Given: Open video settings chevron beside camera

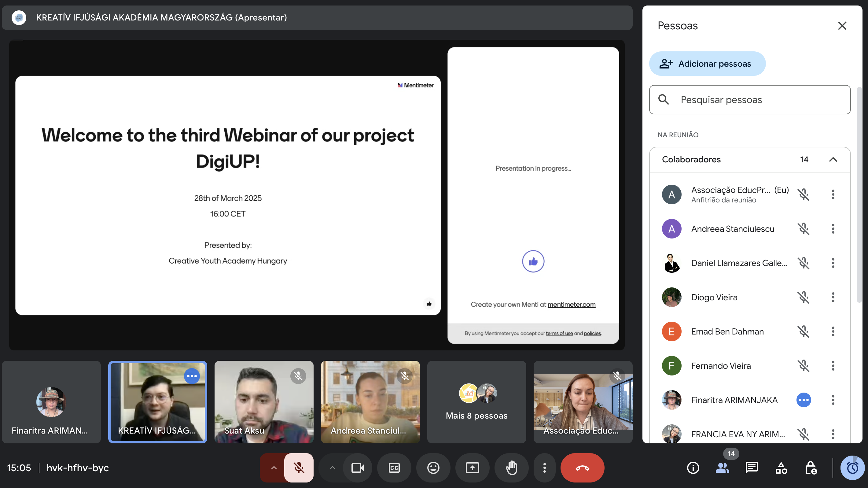Looking at the screenshot, I should 332,468.
